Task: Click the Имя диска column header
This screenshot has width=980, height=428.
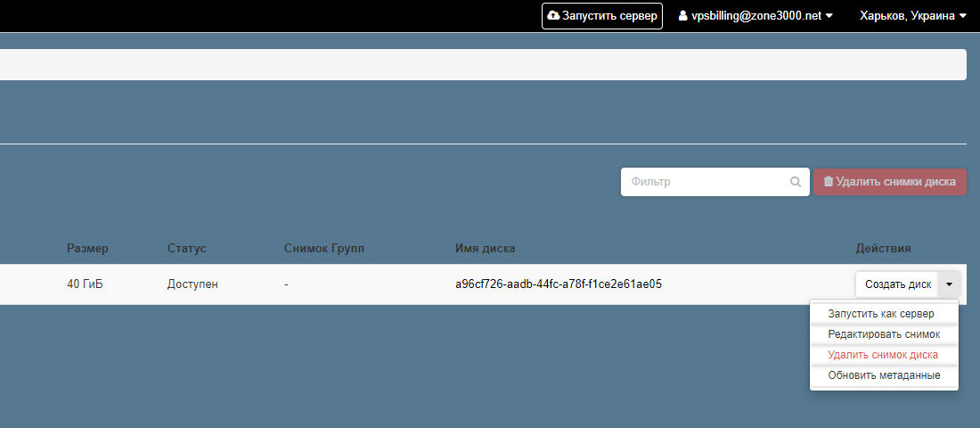Action: [x=486, y=249]
